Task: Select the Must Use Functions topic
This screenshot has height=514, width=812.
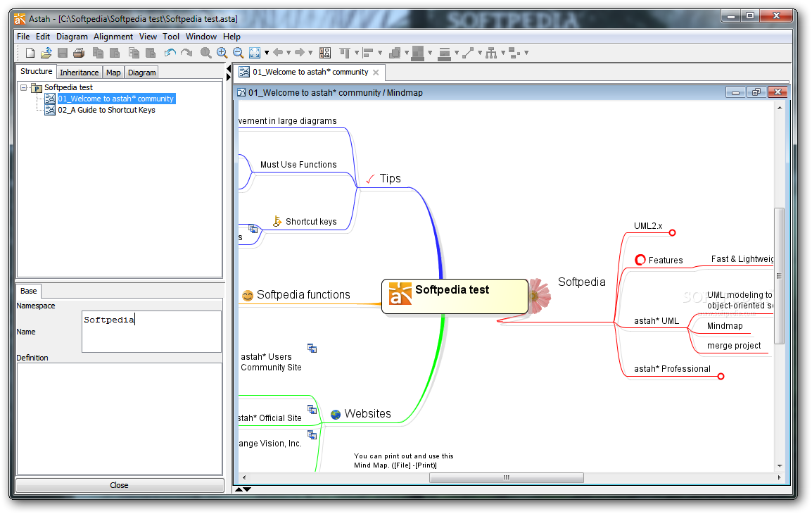Action: 298,165
